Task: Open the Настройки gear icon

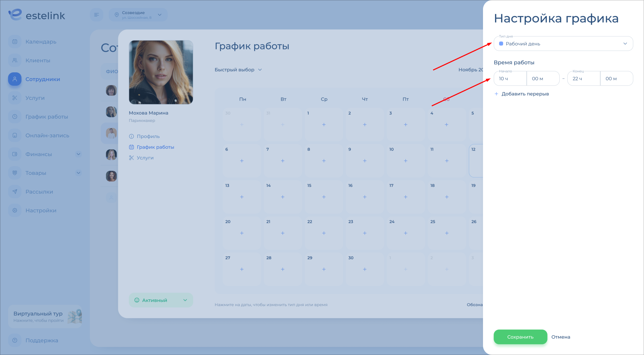Action: (15, 210)
